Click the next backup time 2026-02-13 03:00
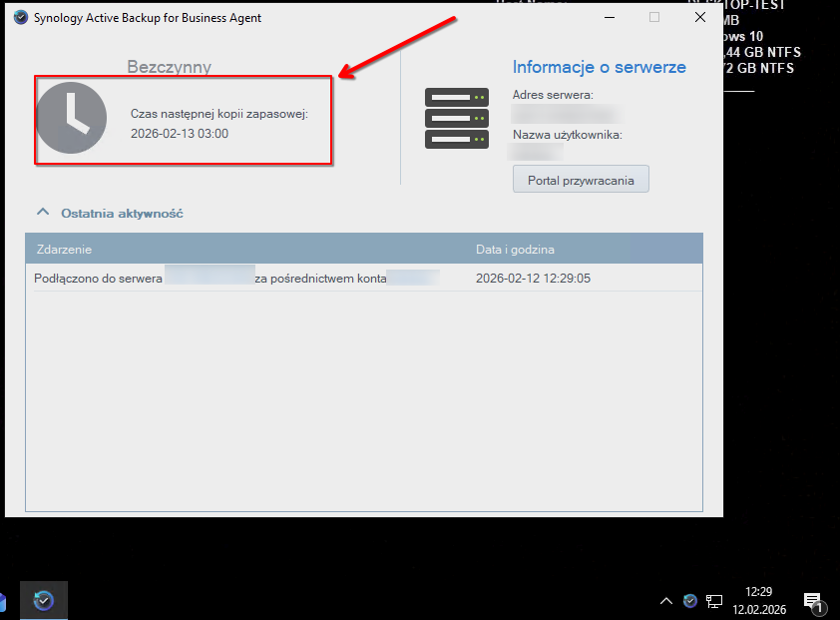This screenshot has width=840, height=620. point(180,133)
